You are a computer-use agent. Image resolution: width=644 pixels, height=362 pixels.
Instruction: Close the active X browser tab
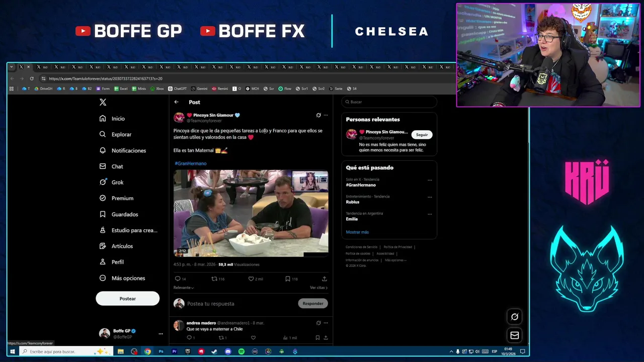[28, 67]
